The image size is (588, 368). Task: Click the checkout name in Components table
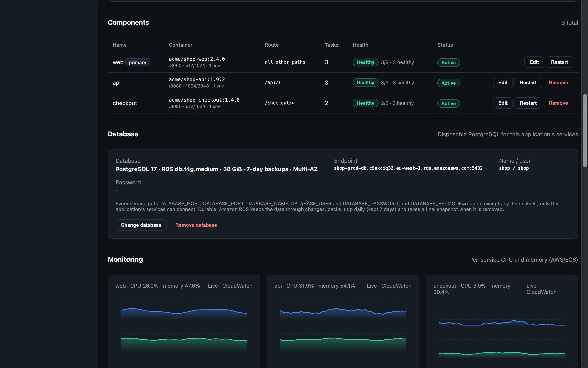click(125, 103)
